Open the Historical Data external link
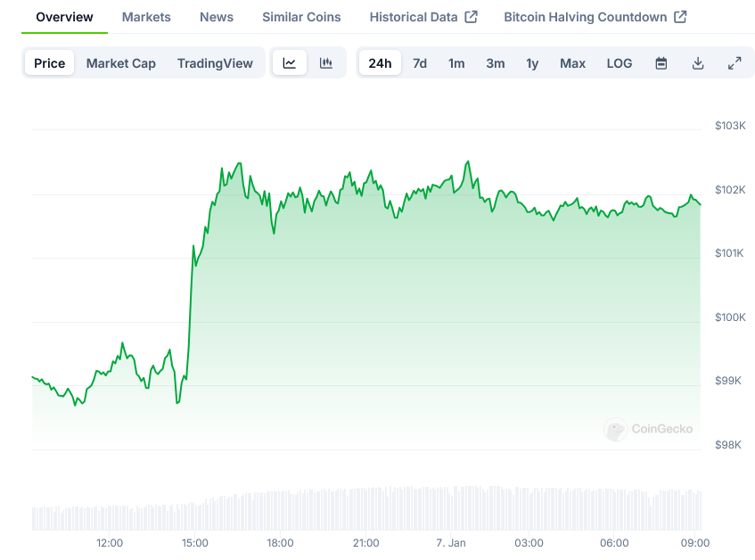The image size is (755, 560). 423,17
